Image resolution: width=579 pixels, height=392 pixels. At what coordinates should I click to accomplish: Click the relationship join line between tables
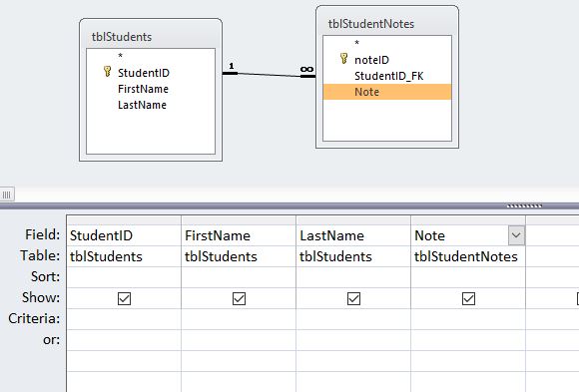click(x=269, y=75)
